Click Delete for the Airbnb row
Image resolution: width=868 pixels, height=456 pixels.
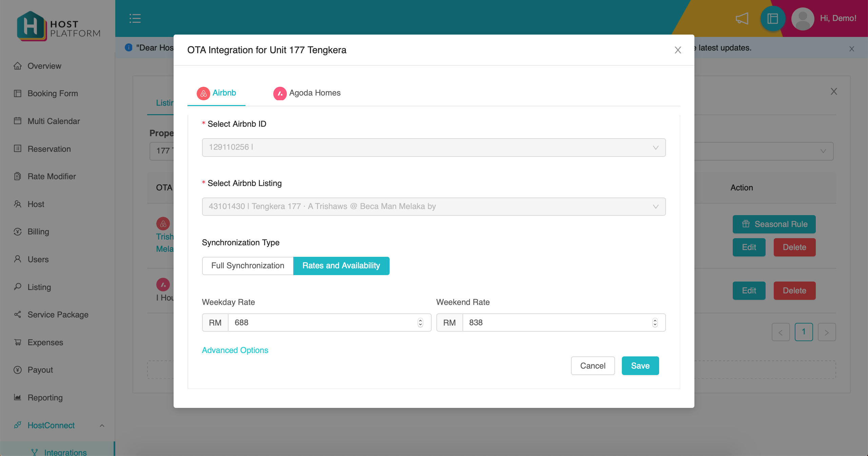coord(794,247)
